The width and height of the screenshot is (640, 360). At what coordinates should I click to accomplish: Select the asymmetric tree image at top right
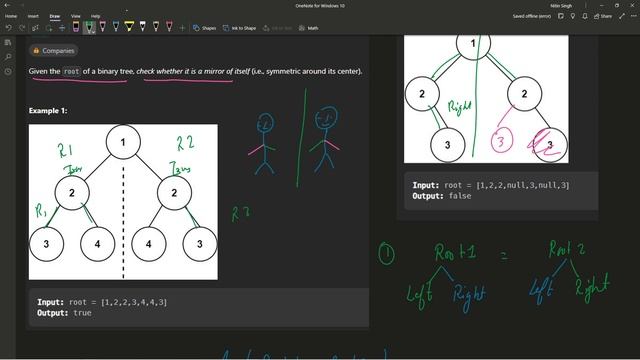coord(486,99)
